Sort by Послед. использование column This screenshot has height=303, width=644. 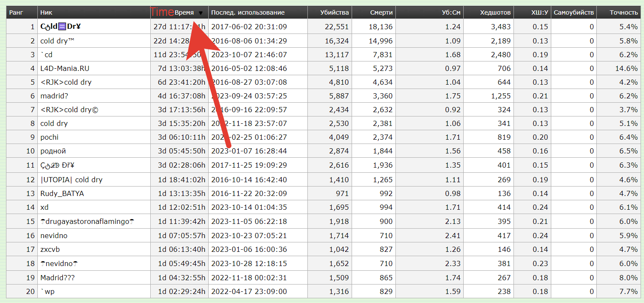(248, 12)
